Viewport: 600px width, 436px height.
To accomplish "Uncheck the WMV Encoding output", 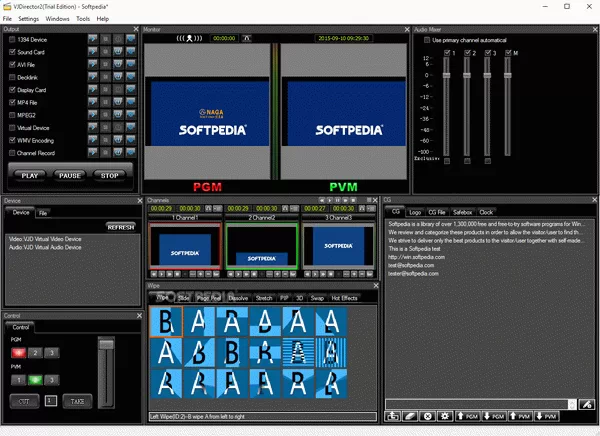I will tap(12, 141).
